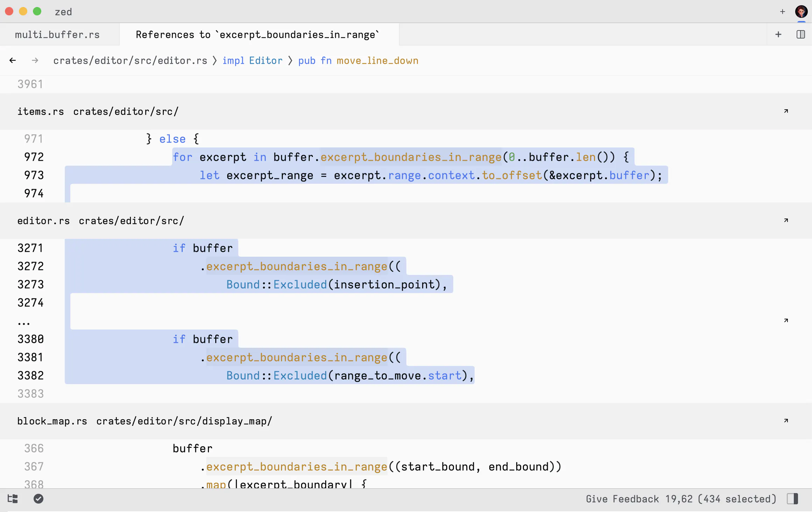This screenshot has height=512, width=812.
Task: Open items.rs excerpt in its file
Action: tap(786, 111)
